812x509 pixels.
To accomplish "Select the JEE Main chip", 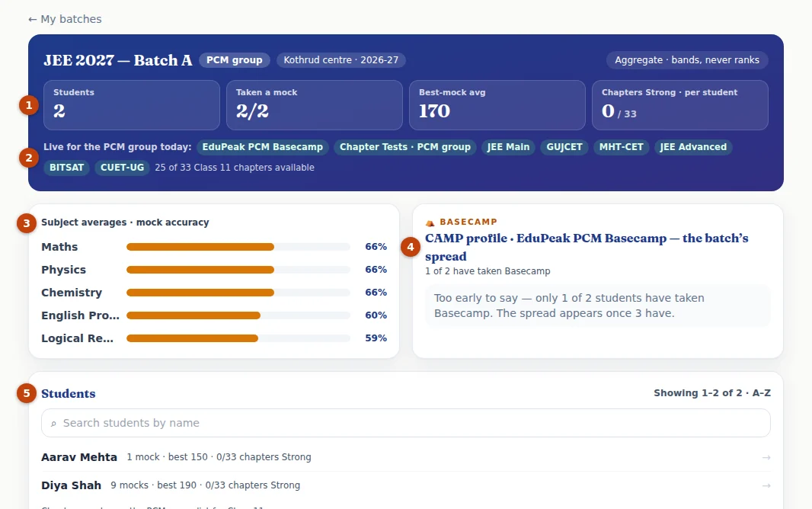I will (x=508, y=147).
